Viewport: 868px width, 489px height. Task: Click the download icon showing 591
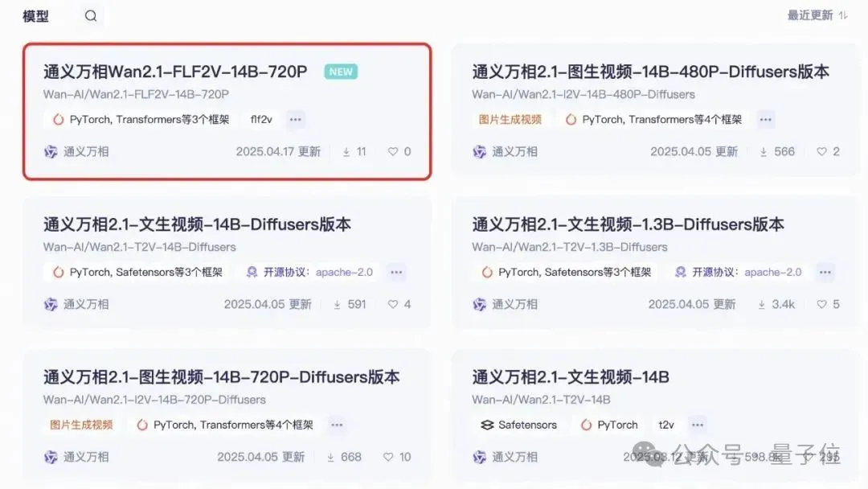click(x=337, y=305)
